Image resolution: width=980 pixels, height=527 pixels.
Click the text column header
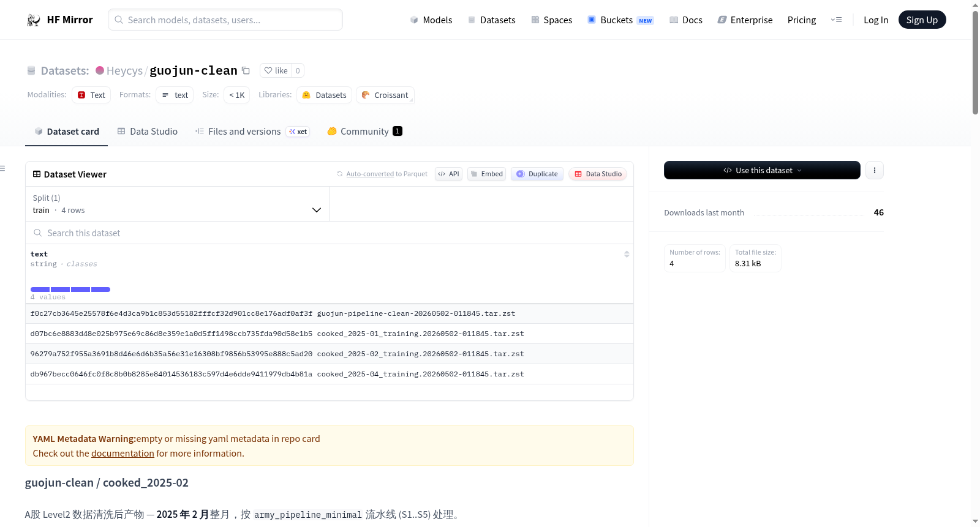[x=330, y=274]
